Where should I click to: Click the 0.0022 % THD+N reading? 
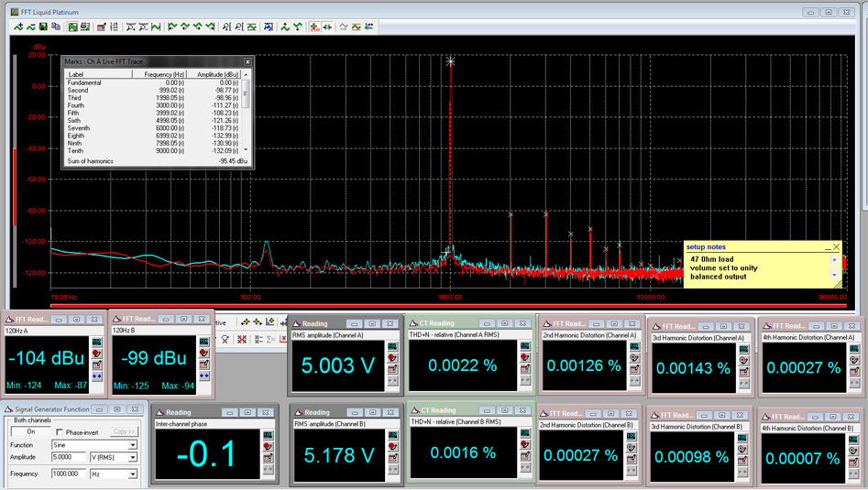click(463, 365)
